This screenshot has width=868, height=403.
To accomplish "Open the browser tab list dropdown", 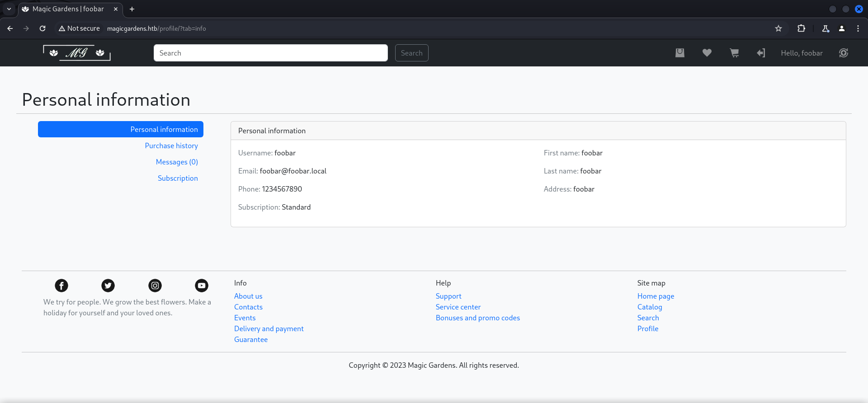I will 9,9.
